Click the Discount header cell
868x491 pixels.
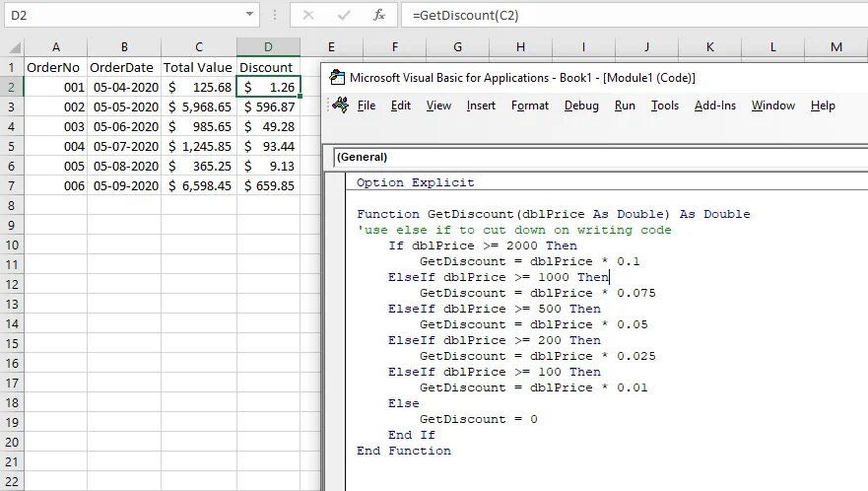pos(269,67)
